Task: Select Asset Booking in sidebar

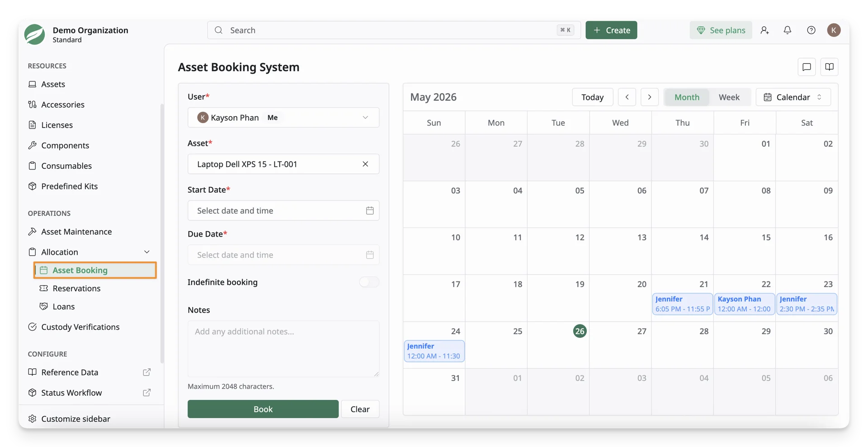Action: click(x=95, y=270)
